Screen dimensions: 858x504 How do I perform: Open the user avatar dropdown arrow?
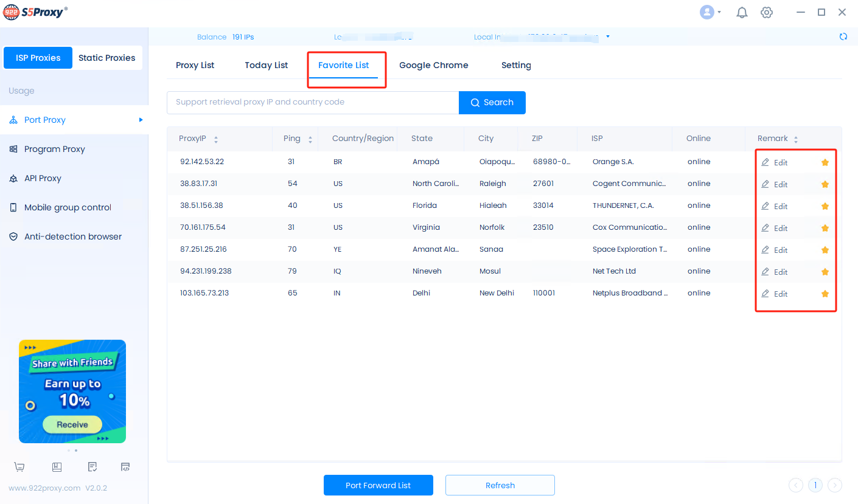click(x=719, y=12)
